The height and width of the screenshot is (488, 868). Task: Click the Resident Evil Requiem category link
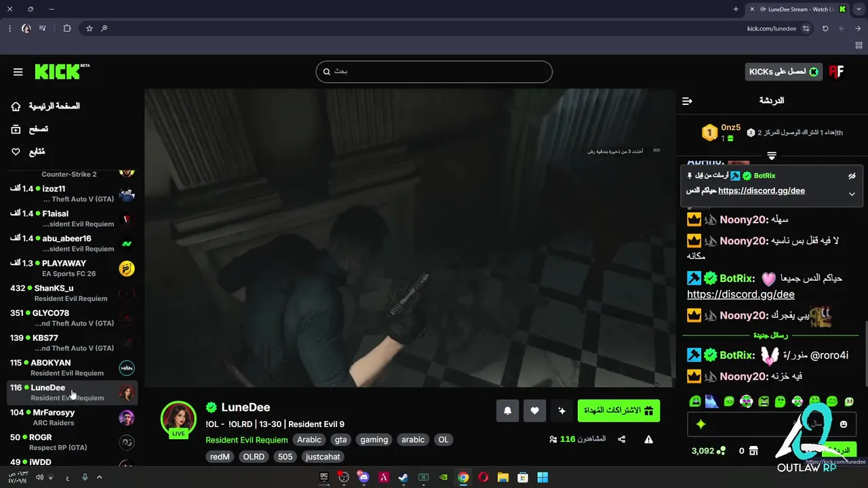coord(247,440)
